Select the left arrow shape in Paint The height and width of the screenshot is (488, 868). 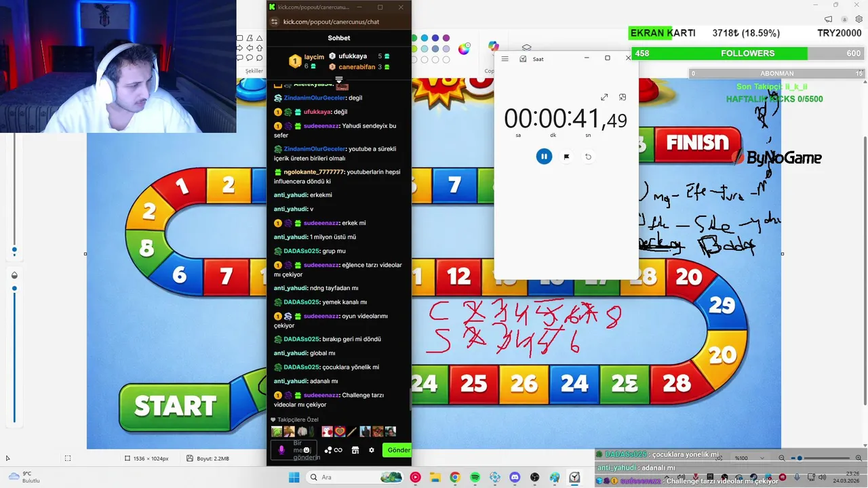point(250,48)
